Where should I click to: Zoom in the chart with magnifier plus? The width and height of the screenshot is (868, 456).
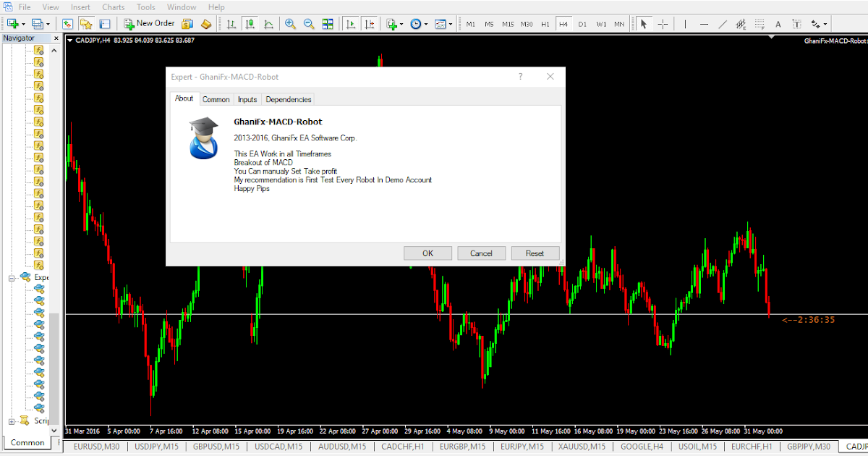point(291,24)
